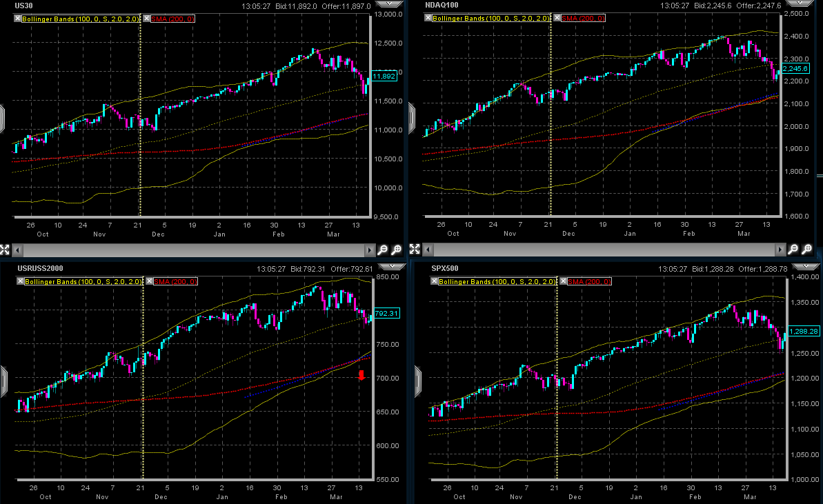Zoom in on the NDAQ100 chart
823x504 pixels.
(x=807, y=249)
